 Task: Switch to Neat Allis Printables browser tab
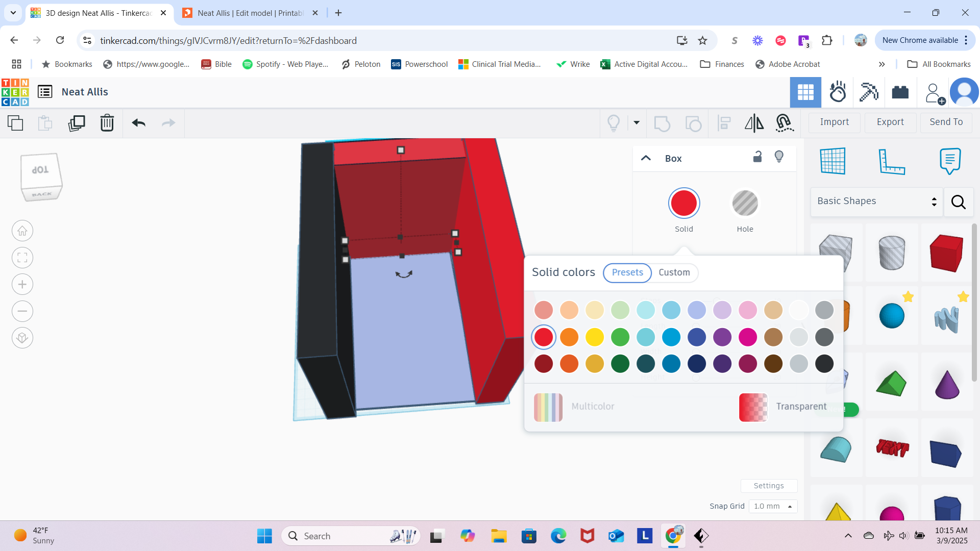(x=250, y=13)
